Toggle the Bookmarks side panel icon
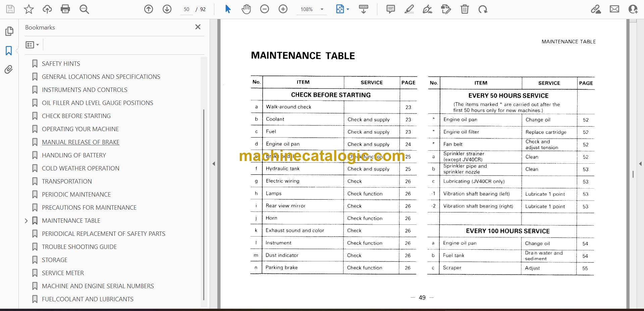Screen dimensions: 644x311 click(x=9, y=51)
